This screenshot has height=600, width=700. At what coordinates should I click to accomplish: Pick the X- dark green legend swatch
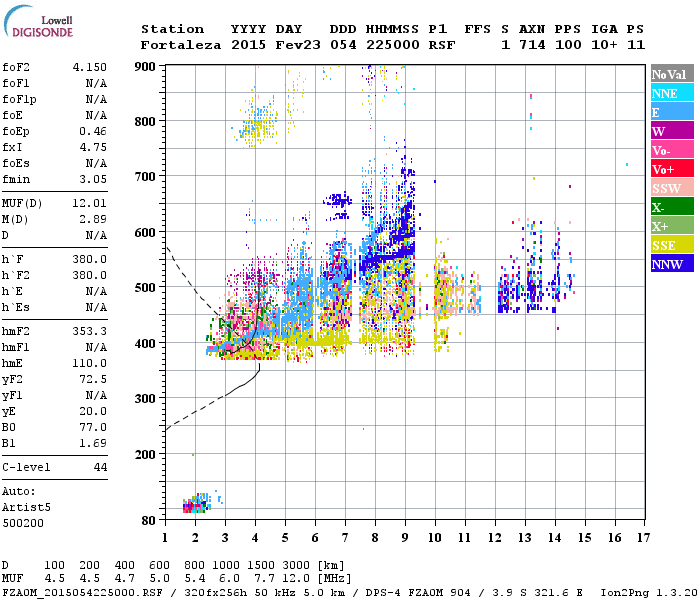coord(672,207)
